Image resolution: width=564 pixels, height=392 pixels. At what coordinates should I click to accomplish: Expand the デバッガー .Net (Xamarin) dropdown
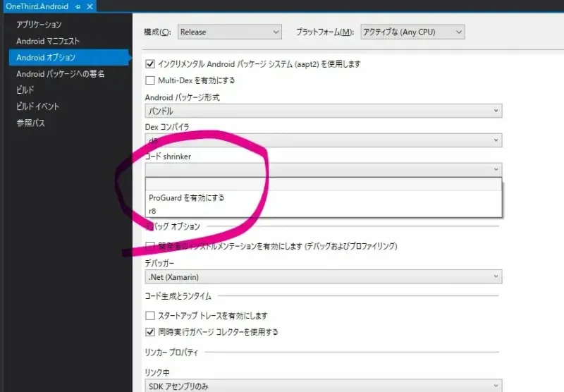(x=323, y=277)
